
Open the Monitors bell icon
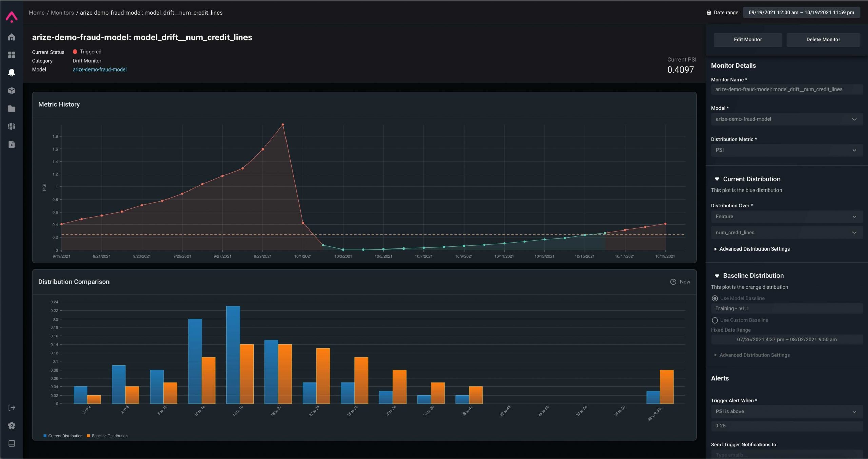(12, 73)
